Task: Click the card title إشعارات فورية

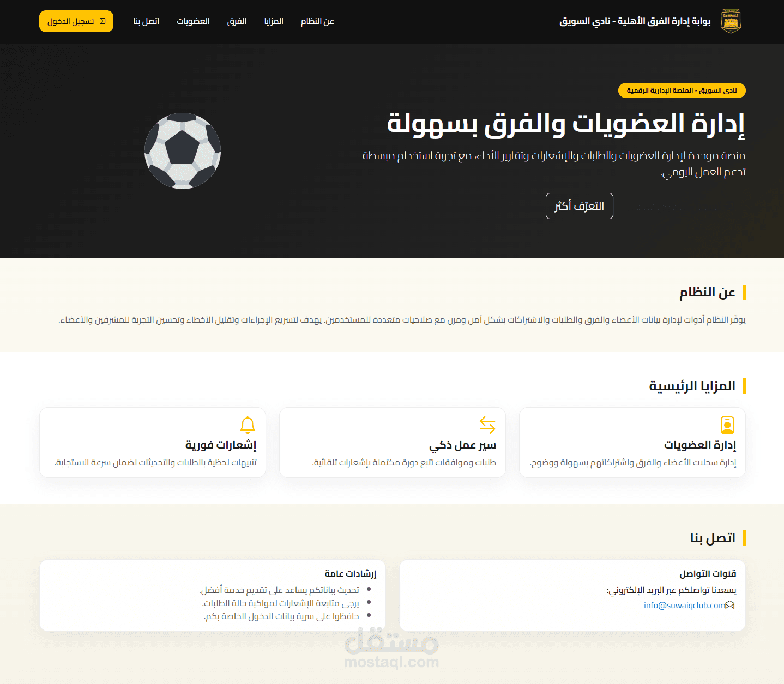Action: click(221, 445)
